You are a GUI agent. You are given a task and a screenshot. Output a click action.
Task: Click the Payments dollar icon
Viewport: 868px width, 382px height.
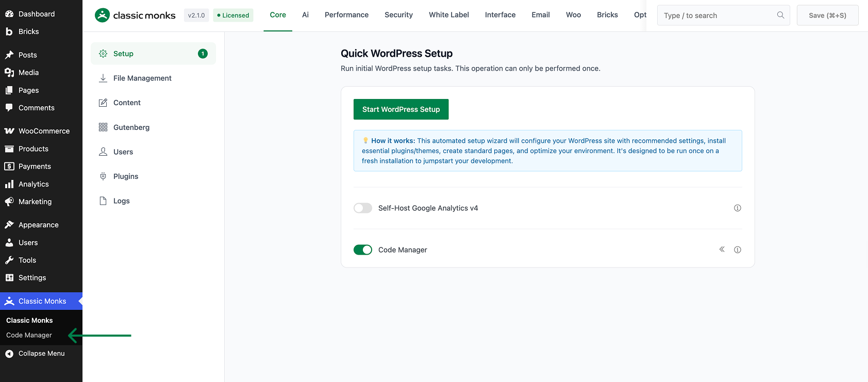9,166
